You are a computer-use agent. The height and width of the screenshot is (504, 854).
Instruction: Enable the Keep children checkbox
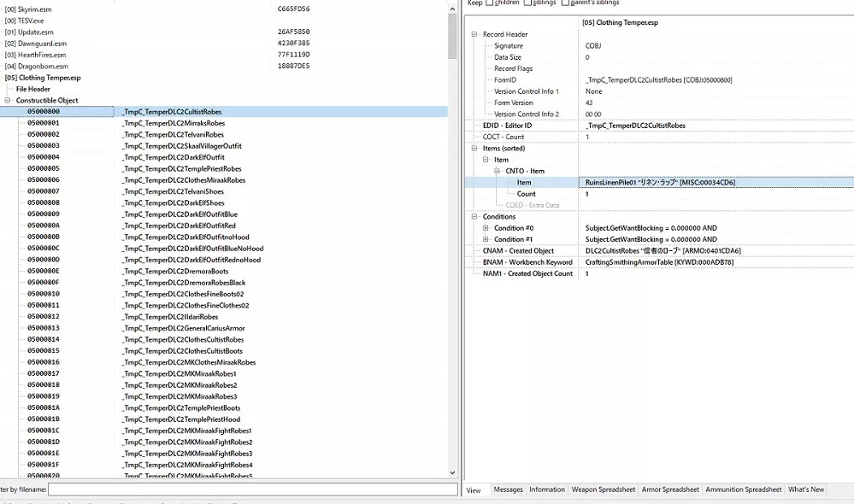[x=489, y=3]
